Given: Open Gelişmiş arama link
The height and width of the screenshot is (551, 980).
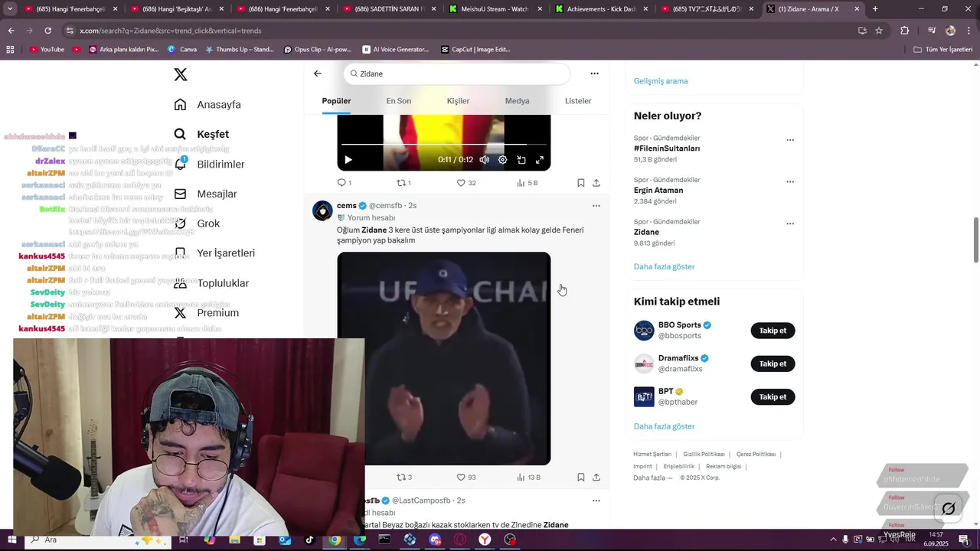Looking at the screenshot, I should click(x=661, y=81).
